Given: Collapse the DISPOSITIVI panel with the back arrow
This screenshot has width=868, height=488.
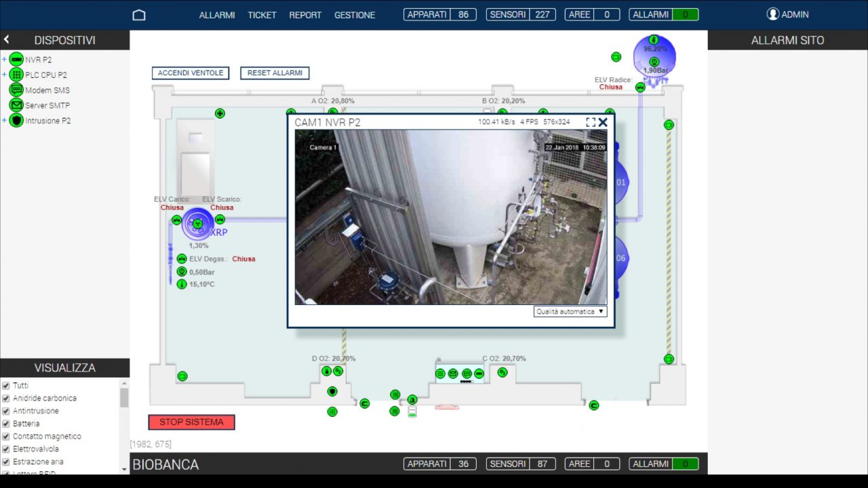Looking at the screenshot, I should (7, 39).
